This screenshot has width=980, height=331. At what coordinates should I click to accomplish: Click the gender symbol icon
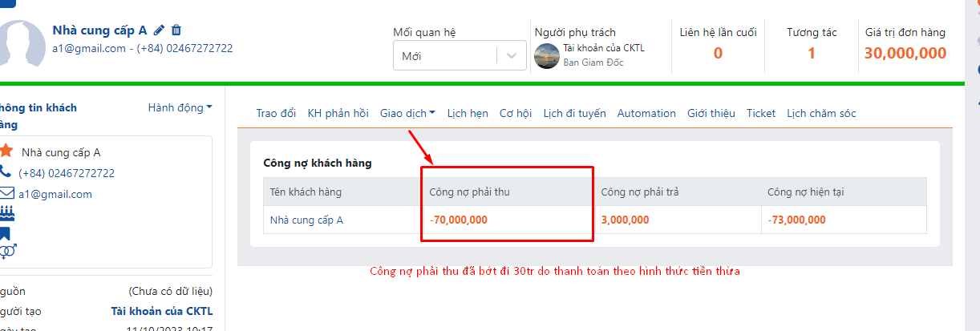pos(7,252)
